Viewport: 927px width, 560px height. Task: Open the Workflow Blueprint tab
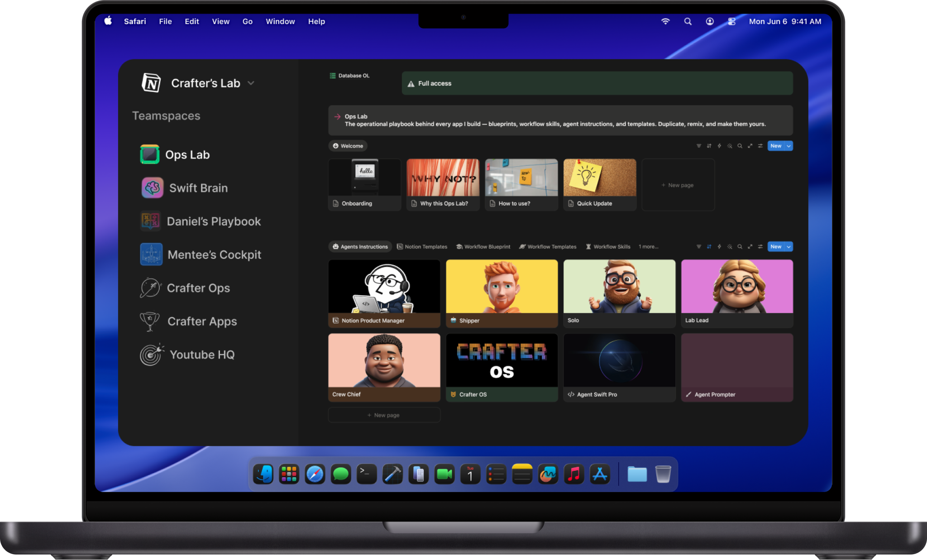coord(483,247)
